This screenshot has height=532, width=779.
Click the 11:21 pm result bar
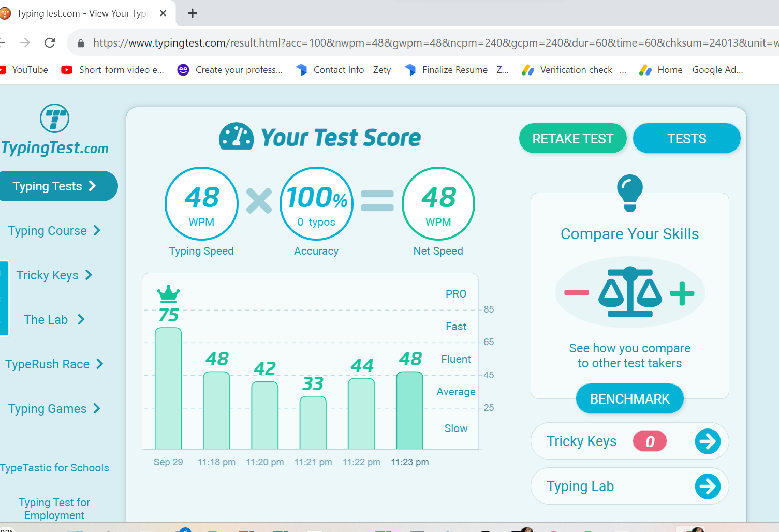point(313,423)
